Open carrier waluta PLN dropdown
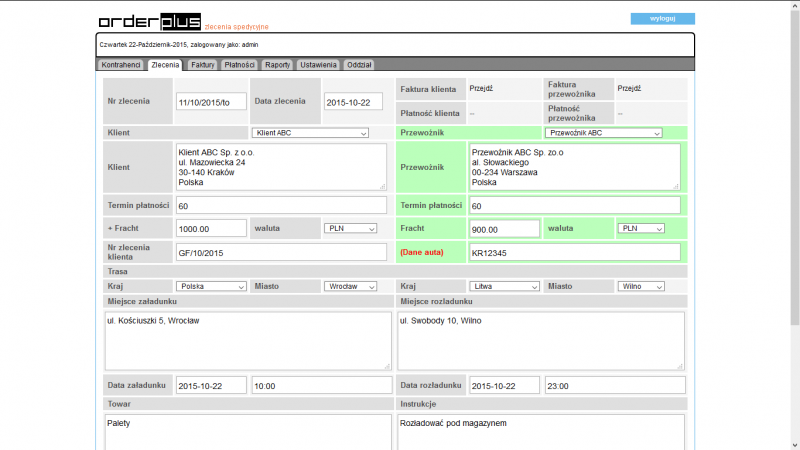 click(641, 228)
